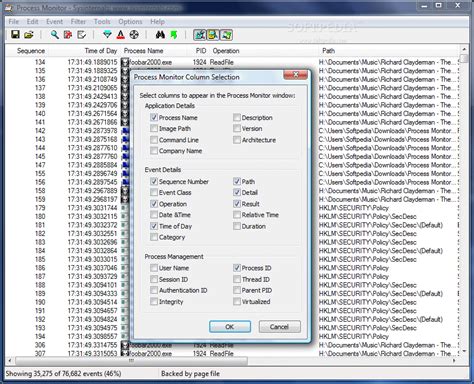The width and height of the screenshot is (474, 384).
Task: Check the Command Line checkbox
Action: 154,140
